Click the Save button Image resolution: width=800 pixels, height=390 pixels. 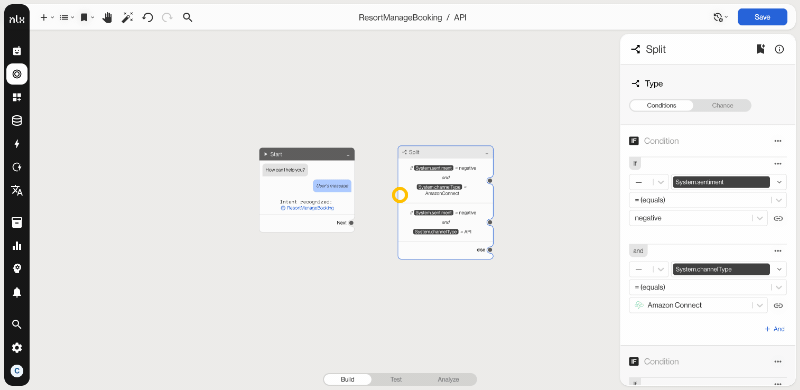point(762,17)
